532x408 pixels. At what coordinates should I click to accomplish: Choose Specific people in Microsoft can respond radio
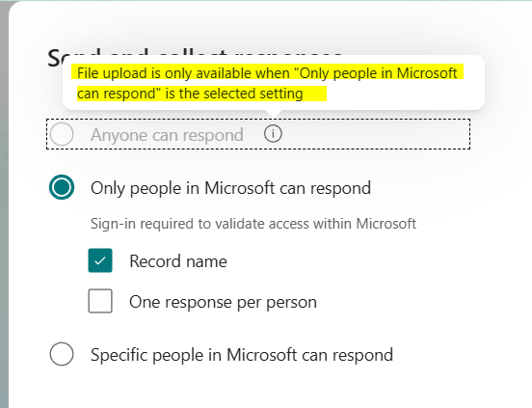click(62, 354)
